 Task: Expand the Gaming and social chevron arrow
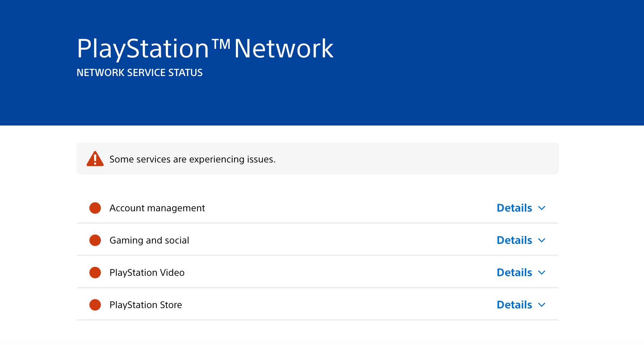(542, 240)
